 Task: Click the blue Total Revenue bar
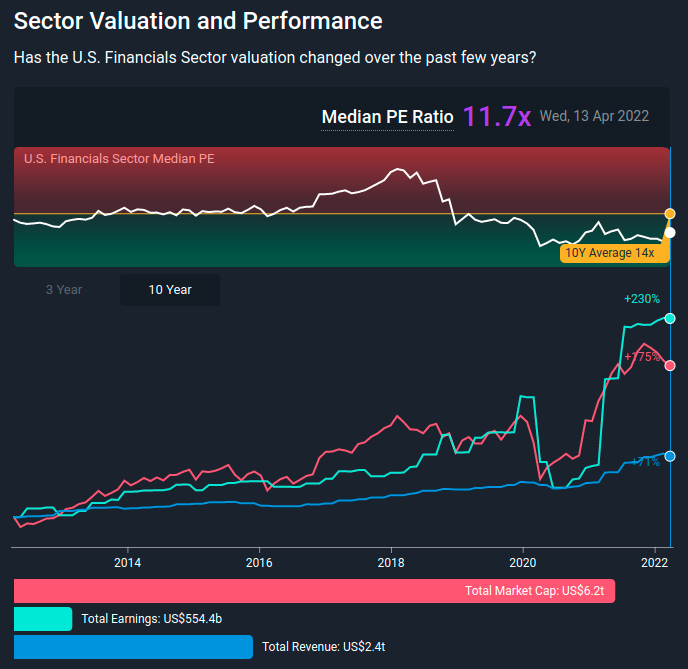(x=133, y=647)
